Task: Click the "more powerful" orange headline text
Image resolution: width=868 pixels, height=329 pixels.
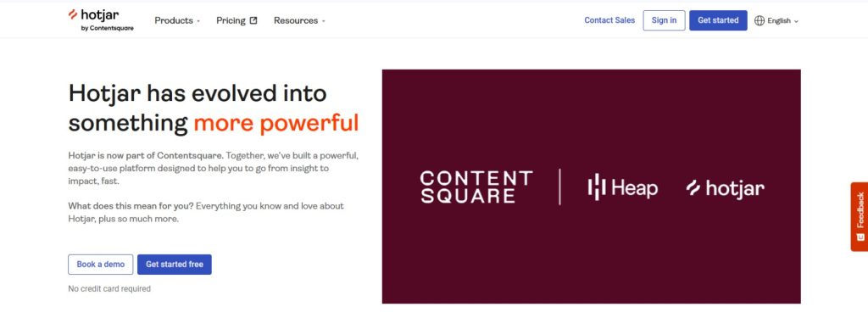Action: [276, 122]
